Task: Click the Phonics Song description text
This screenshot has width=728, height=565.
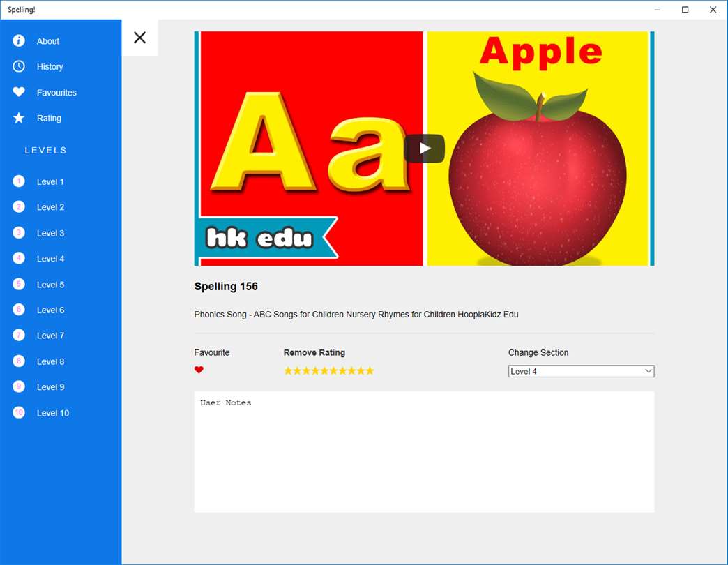Action: (x=356, y=315)
